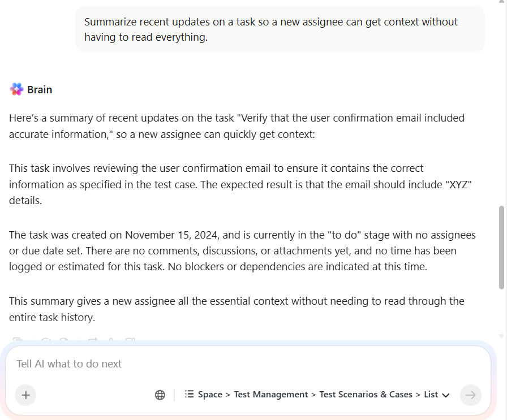507x420 pixels.
Task: Click the opening line "Here's a summary"
Action: click(x=237, y=125)
